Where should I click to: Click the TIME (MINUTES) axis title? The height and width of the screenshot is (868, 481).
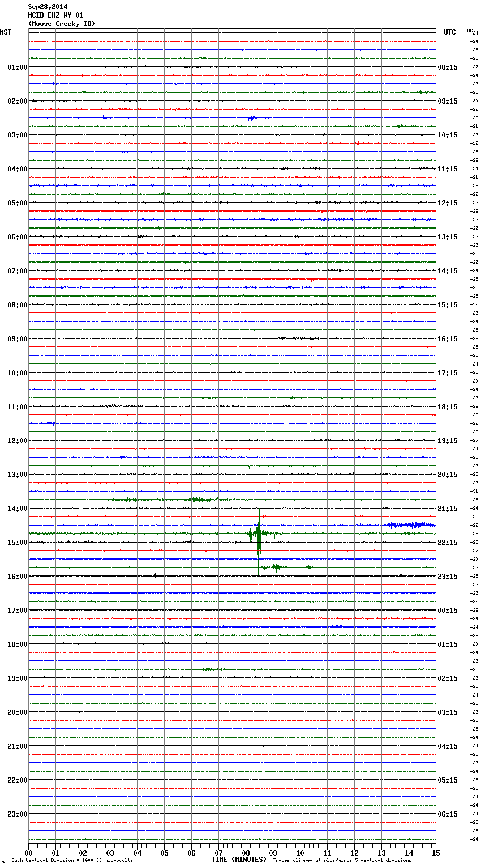coord(239,860)
